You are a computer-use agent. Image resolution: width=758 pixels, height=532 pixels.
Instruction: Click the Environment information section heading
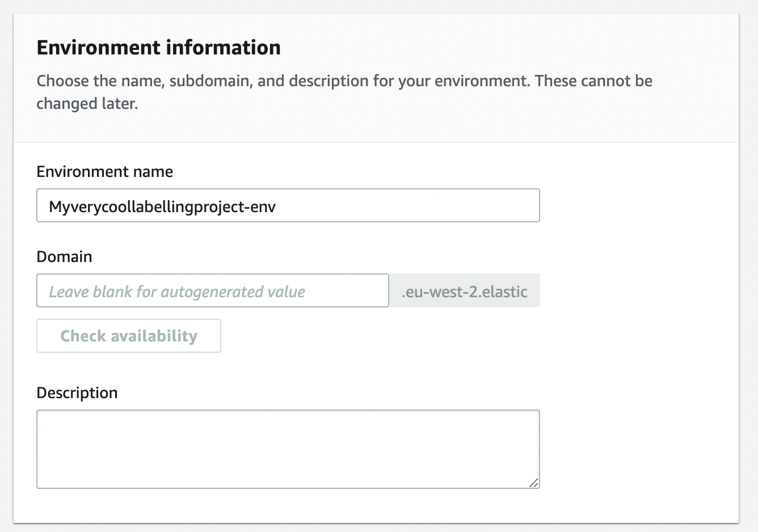[x=158, y=48]
